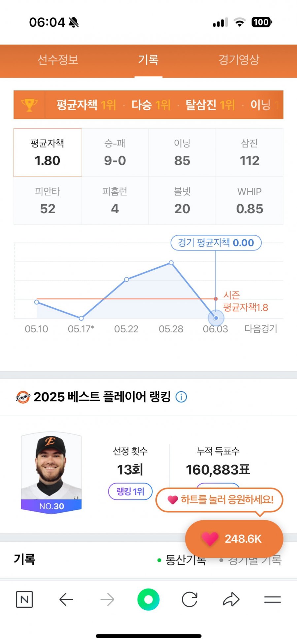Tap the trophy icon in ranking banner
This screenshot has height=644, width=297.
[29, 105]
